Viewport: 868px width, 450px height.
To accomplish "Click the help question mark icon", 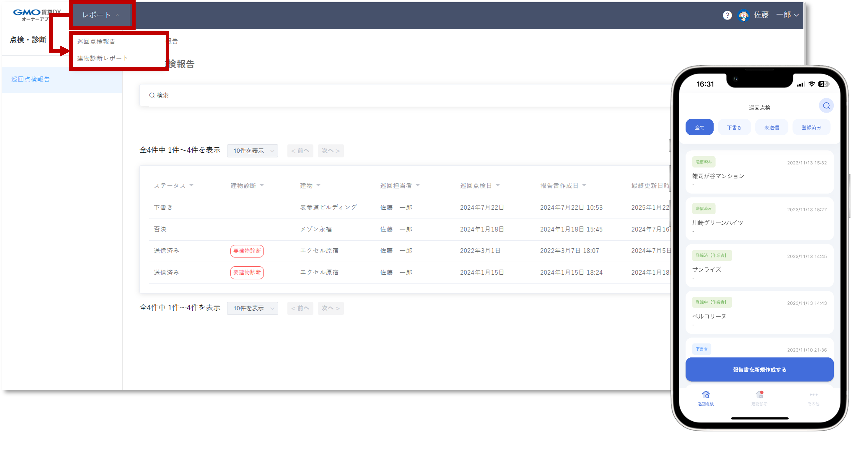I will 727,15.
